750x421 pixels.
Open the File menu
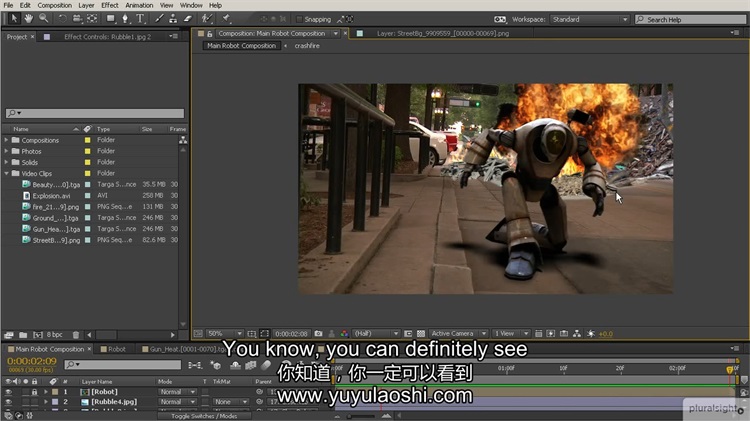pyautogui.click(x=8, y=5)
